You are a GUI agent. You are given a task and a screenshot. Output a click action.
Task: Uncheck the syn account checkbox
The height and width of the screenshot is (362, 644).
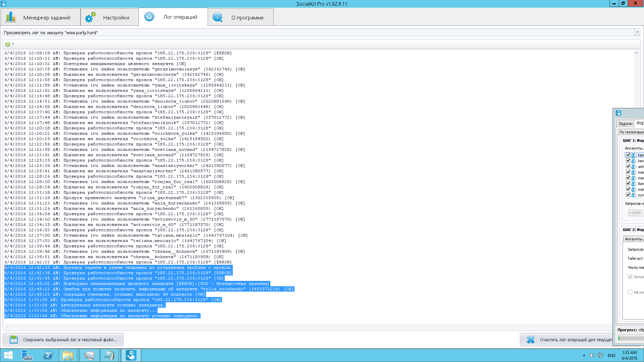pyautogui.click(x=628, y=195)
